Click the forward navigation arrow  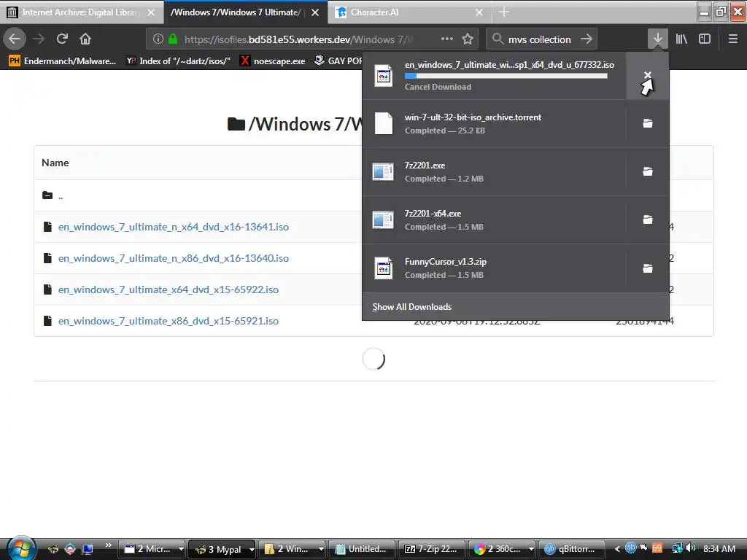[39, 39]
